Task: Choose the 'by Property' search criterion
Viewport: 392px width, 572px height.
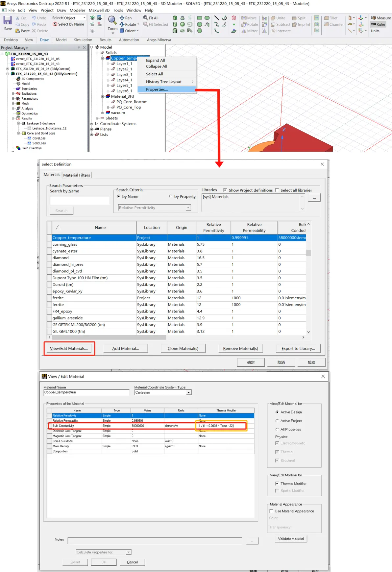Action: pyautogui.click(x=171, y=196)
